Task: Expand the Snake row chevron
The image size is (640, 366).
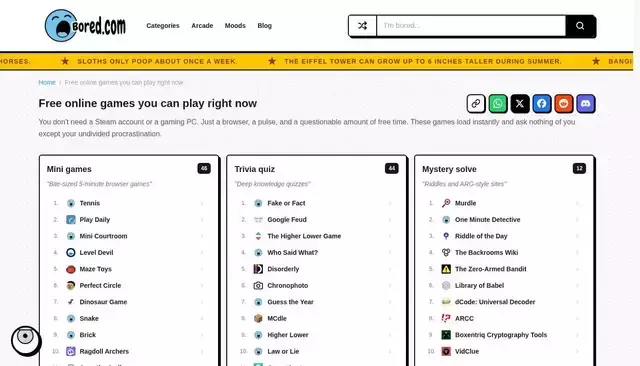Action: point(202,319)
